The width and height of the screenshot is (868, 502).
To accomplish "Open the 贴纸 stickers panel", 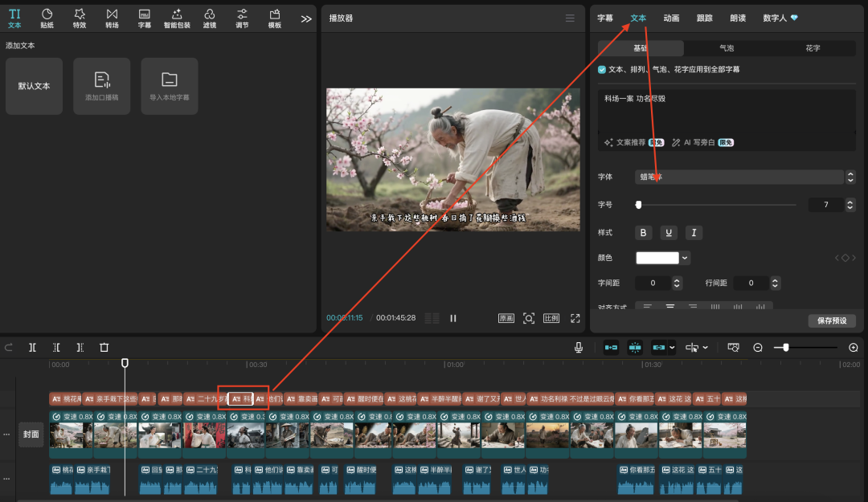I will (47, 18).
